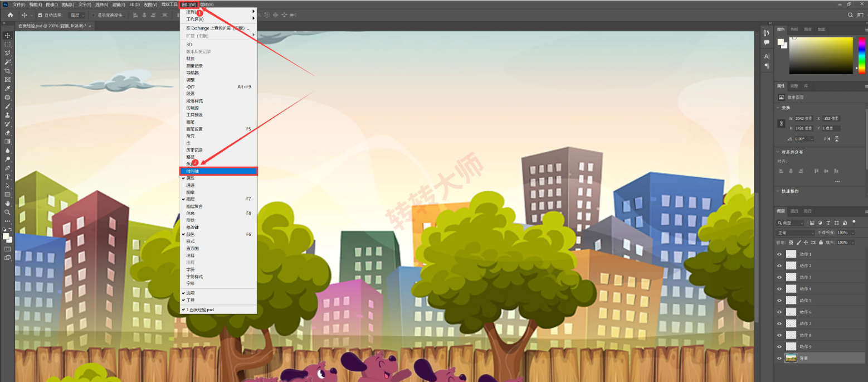
Task: Click the W width field 2042 像素
Action: [804, 118]
